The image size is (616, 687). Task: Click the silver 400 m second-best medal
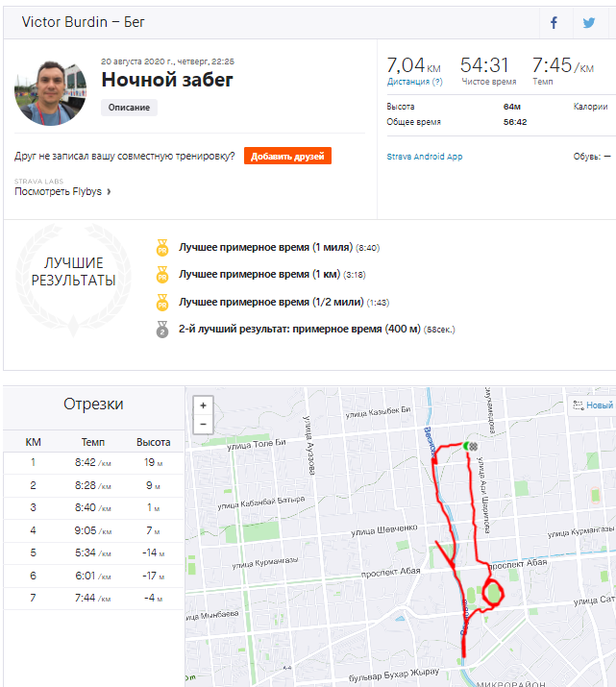[162, 329]
